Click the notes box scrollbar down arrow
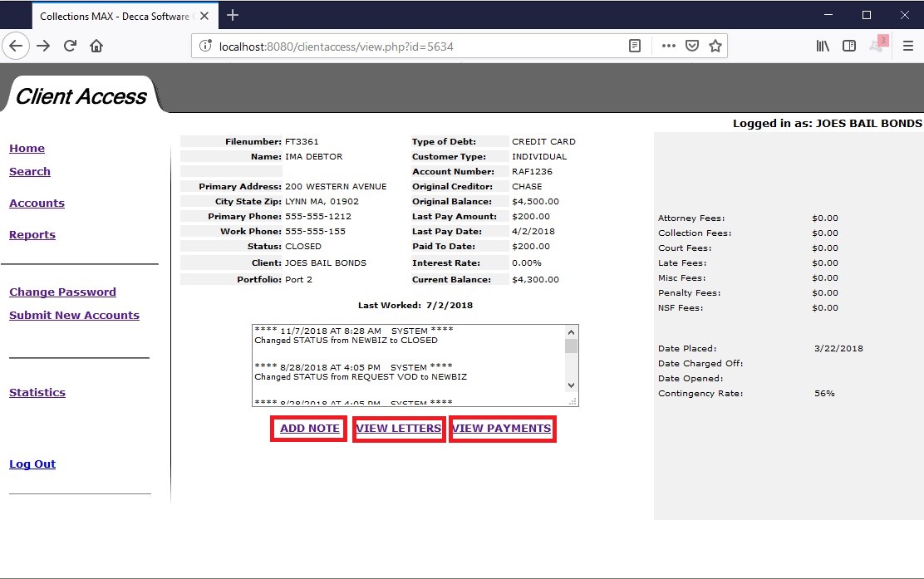924x579 pixels. (570, 385)
